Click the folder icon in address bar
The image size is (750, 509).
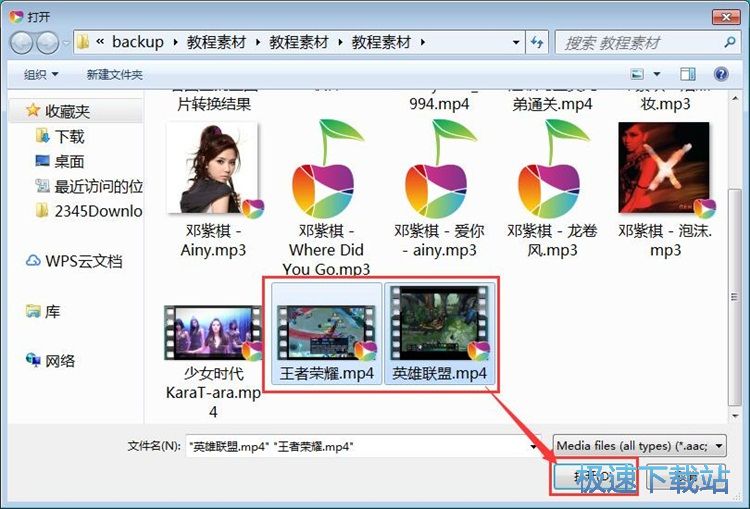coord(83,42)
